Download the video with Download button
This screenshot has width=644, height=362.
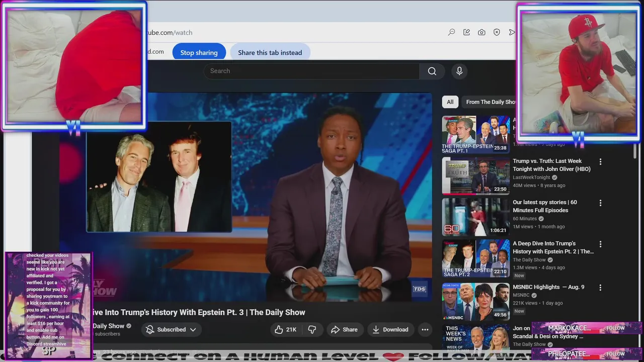coord(390,329)
